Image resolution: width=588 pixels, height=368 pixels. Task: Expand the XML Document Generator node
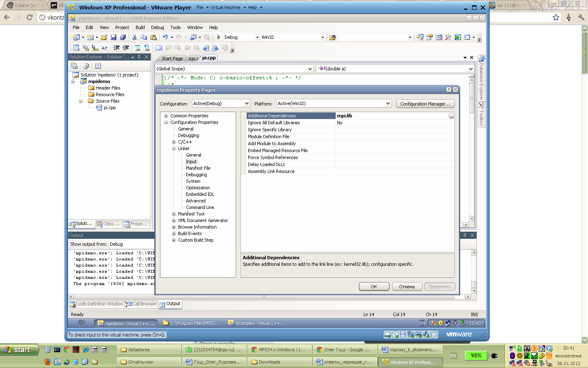pos(174,220)
